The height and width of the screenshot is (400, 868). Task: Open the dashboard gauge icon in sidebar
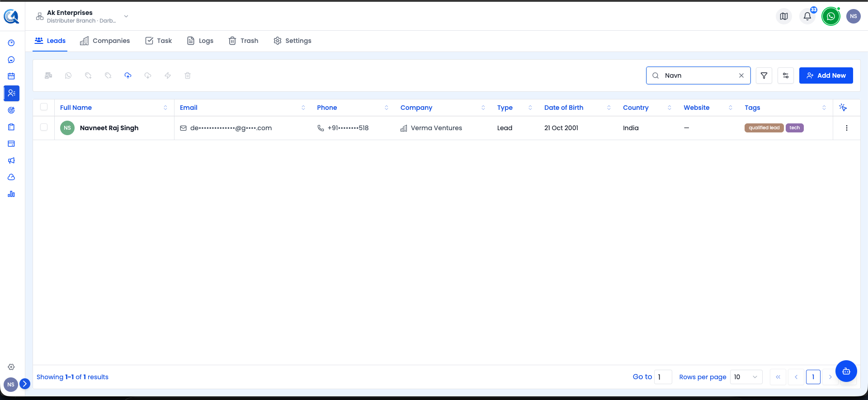(11, 43)
